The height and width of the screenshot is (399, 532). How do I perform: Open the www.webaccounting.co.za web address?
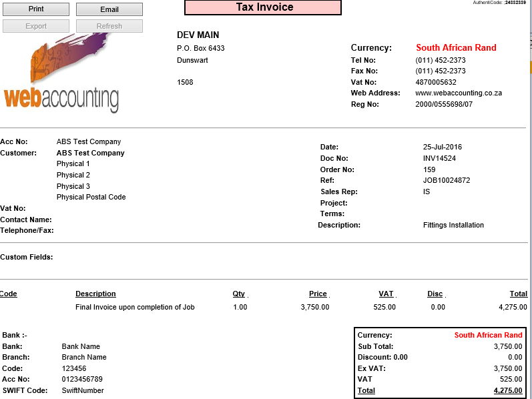point(458,93)
